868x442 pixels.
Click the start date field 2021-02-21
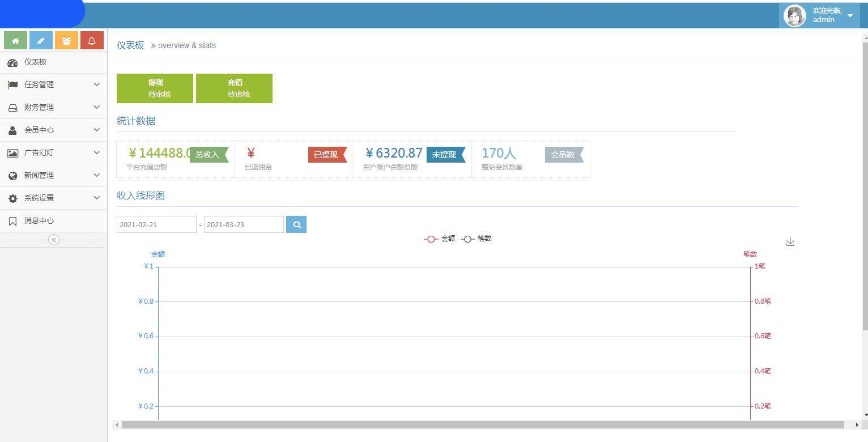[x=156, y=224]
